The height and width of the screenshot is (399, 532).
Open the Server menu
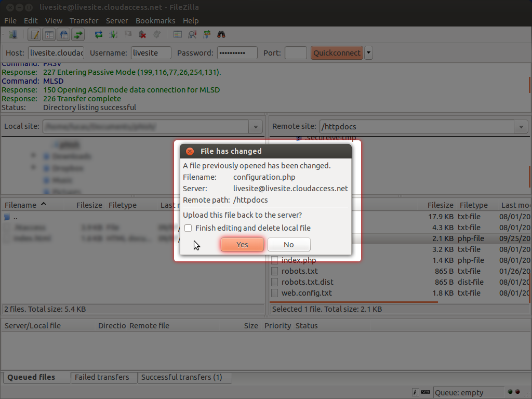coord(117,21)
